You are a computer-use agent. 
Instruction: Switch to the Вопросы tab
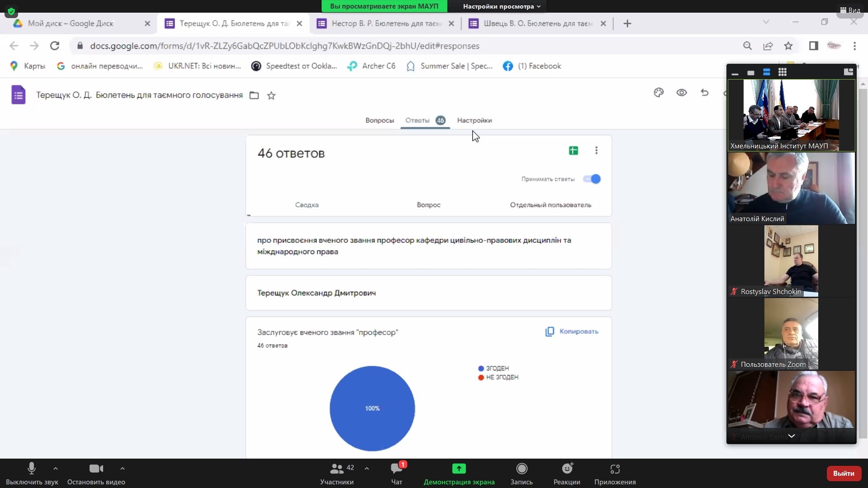click(379, 120)
